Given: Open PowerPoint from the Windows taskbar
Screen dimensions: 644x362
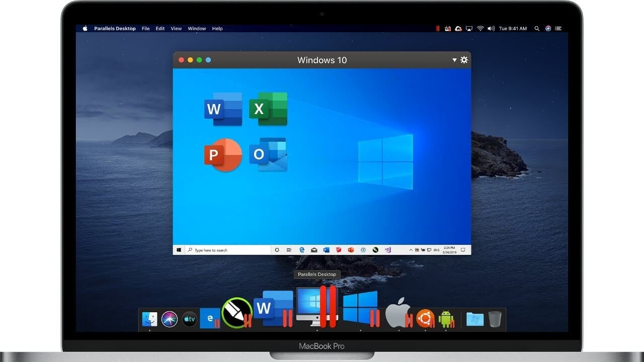Looking at the screenshot, I should (351, 250).
